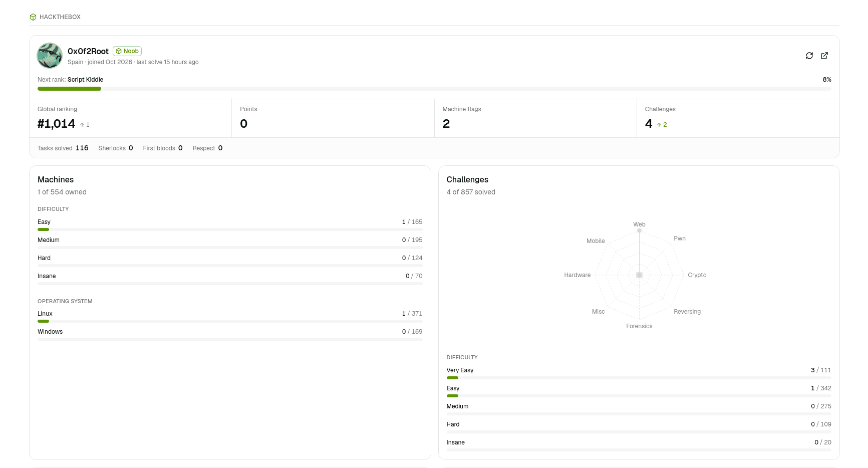
Task: Click the Medium challenges 0 / 275 count
Action: tap(821, 406)
